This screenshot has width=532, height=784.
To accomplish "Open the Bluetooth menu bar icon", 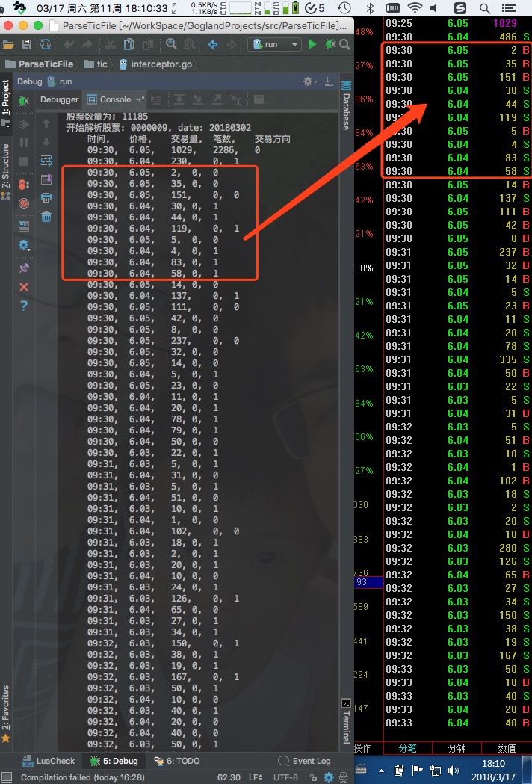I will (370, 8).
